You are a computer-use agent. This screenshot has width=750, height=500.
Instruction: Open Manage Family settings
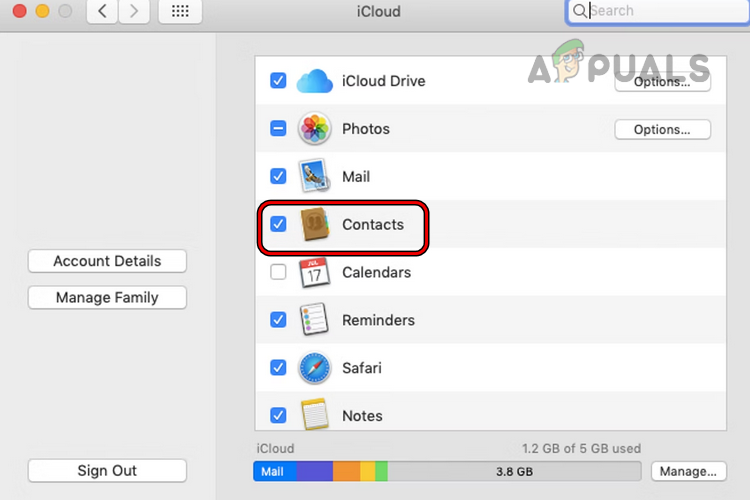[x=107, y=298]
